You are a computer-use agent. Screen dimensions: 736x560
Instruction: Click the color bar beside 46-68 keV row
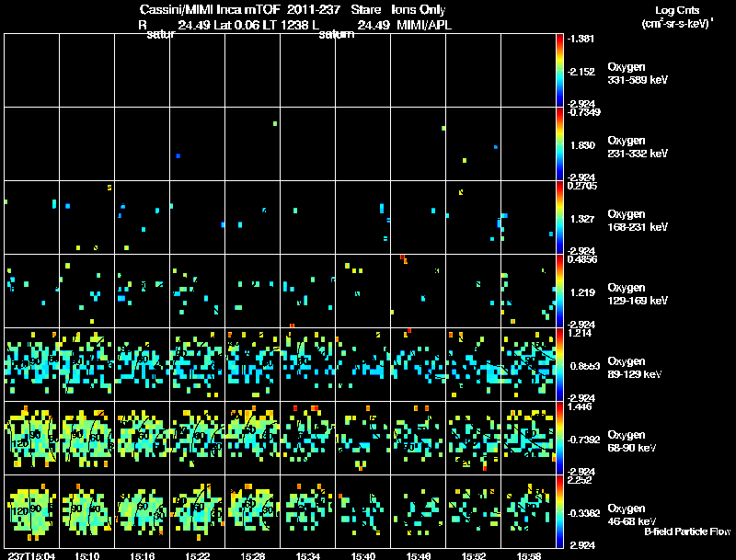(559, 511)
